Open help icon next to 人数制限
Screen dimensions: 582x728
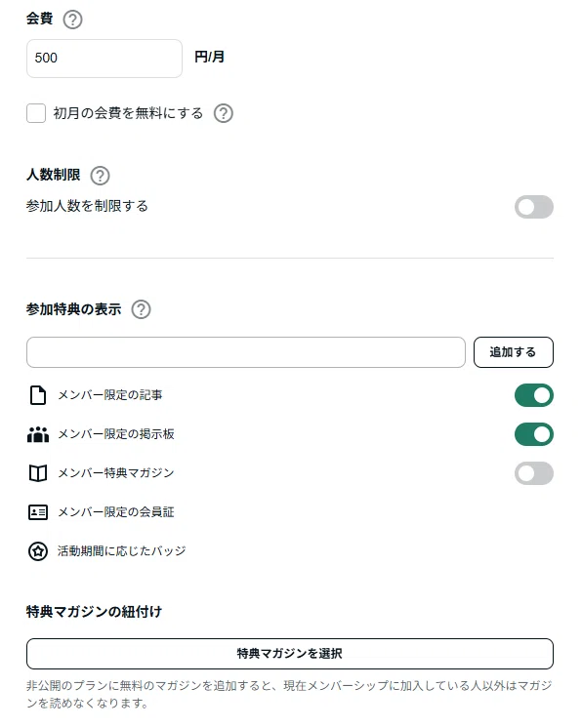[100, 176]
